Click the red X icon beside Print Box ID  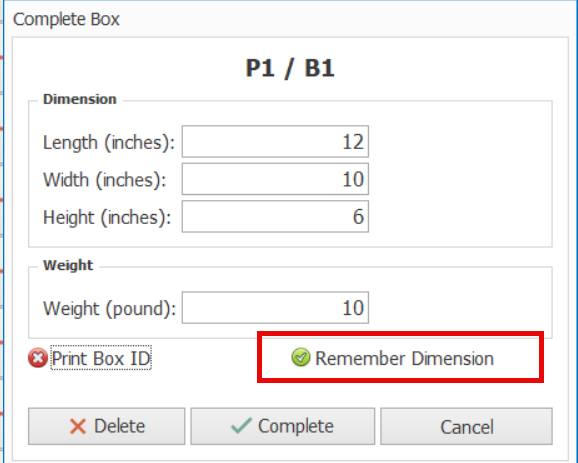tap(38, 358)
